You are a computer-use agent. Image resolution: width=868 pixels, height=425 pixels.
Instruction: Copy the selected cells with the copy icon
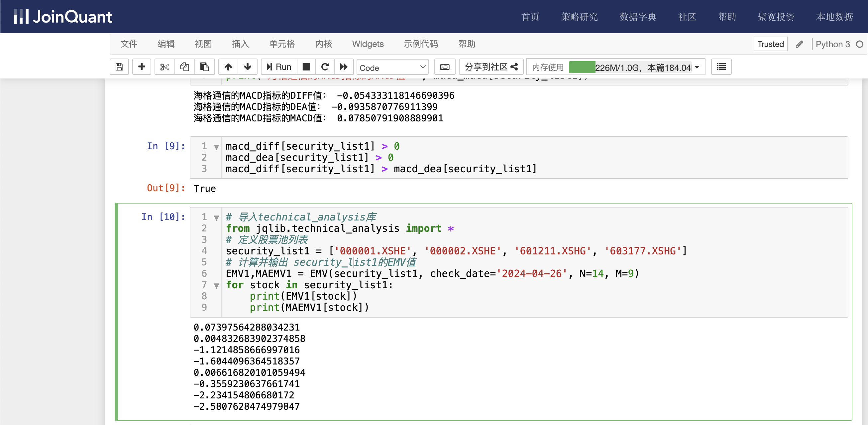click(184, 67)
